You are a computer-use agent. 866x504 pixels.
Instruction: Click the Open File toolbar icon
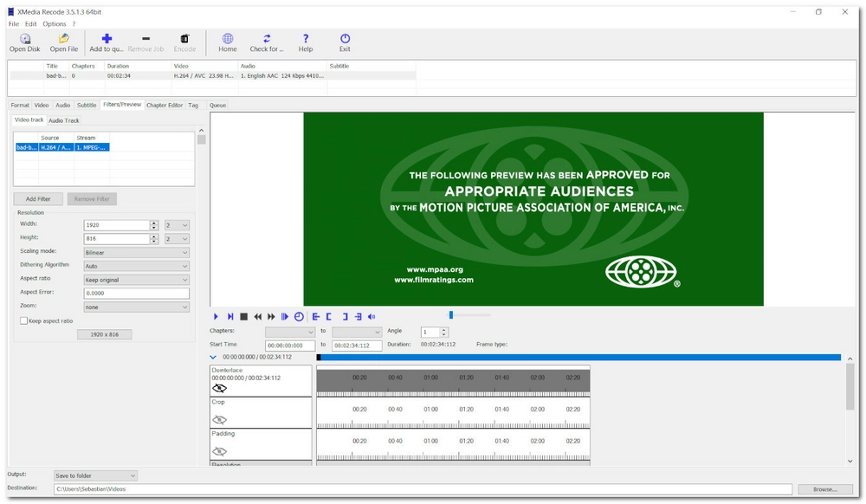click(64, 39)
